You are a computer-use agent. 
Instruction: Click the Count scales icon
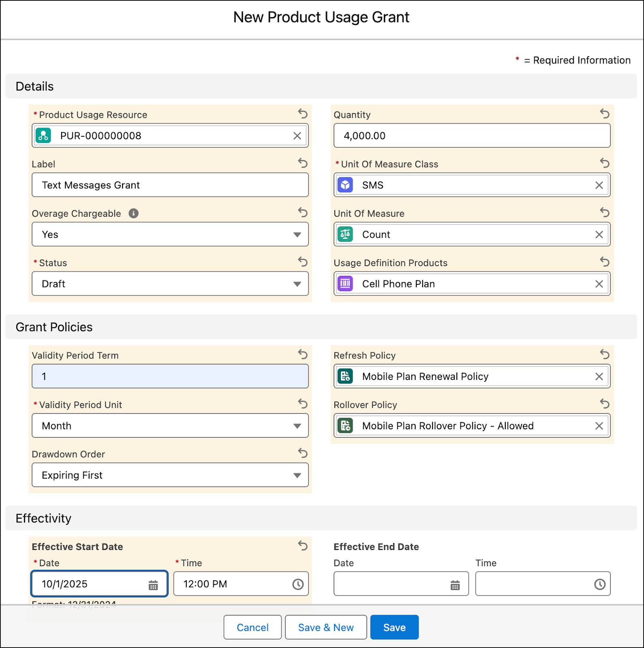pyautogui.click(x=345, y=234)
